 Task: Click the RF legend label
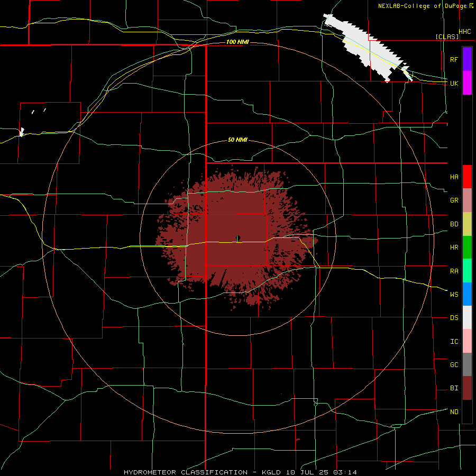coord(454,59)
